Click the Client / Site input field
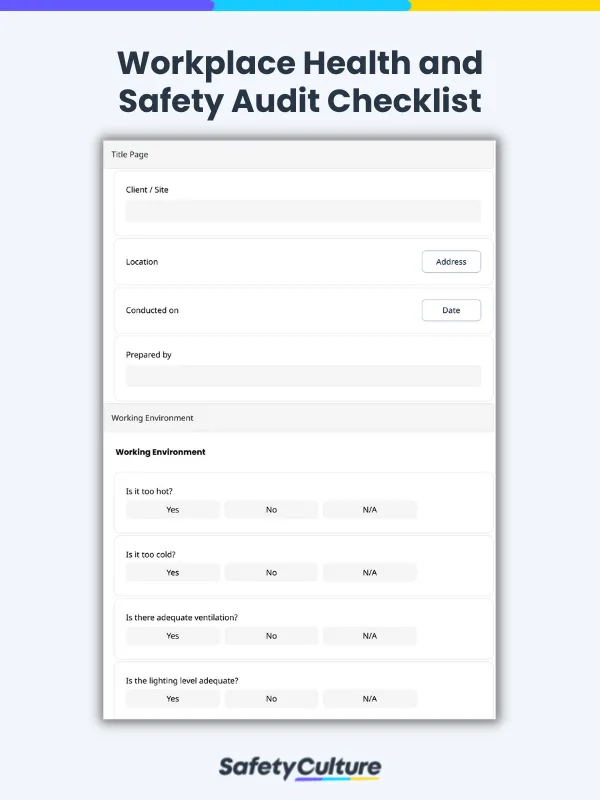 tap(303, 211)
